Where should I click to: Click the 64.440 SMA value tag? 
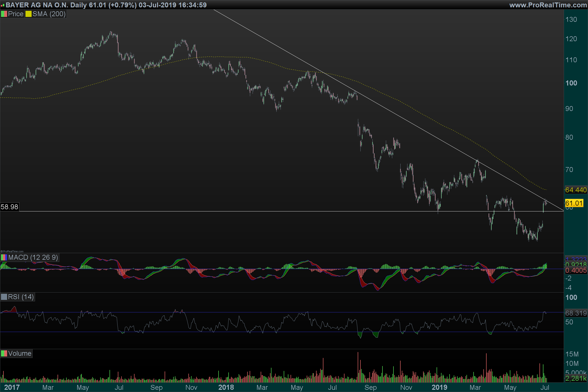(x=576, y=190)
